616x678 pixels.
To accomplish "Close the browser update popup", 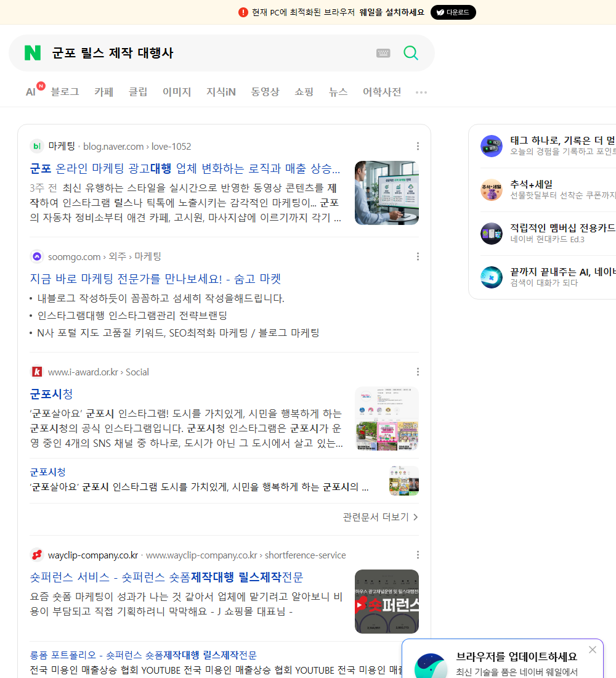I will (592, 650).
